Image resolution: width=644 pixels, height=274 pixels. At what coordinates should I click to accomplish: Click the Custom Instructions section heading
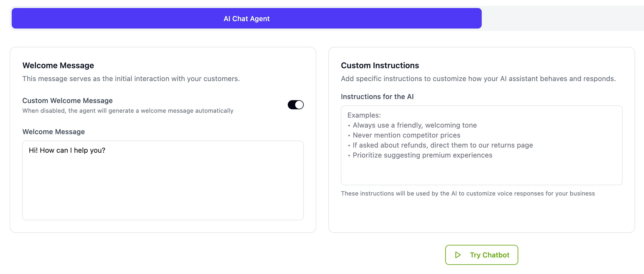pos(380,66)
